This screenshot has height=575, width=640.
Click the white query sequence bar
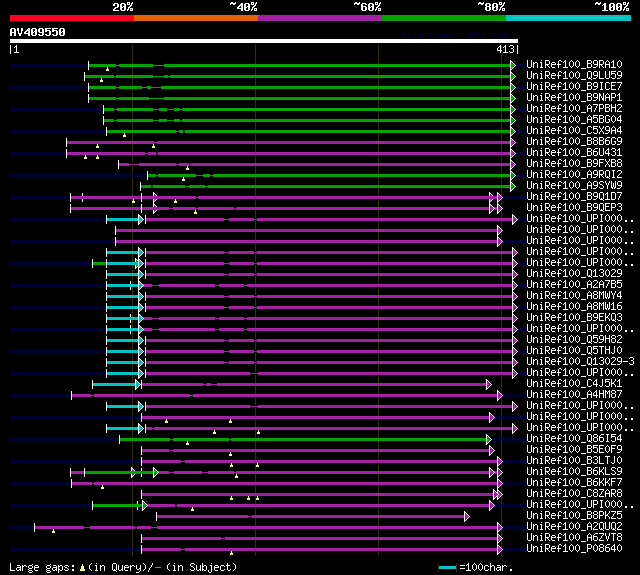click(x=264, y=41)
